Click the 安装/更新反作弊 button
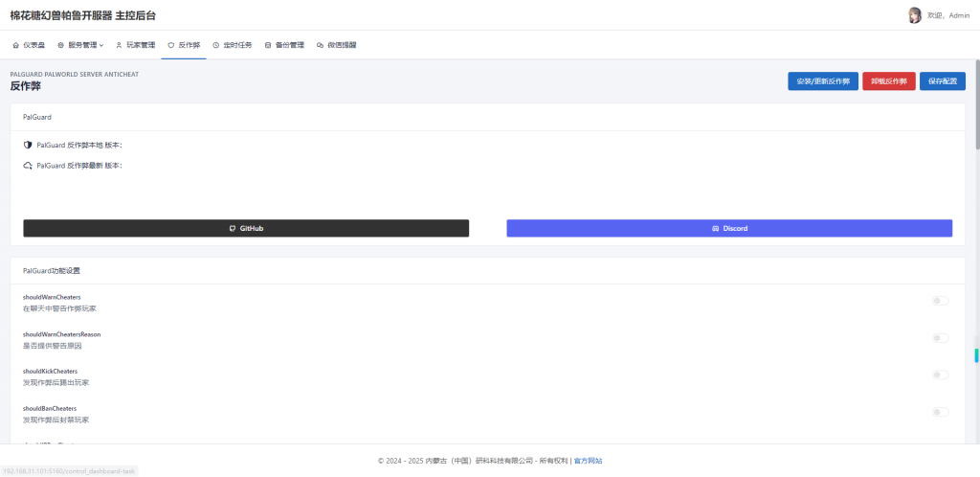 tap(822, 81)
